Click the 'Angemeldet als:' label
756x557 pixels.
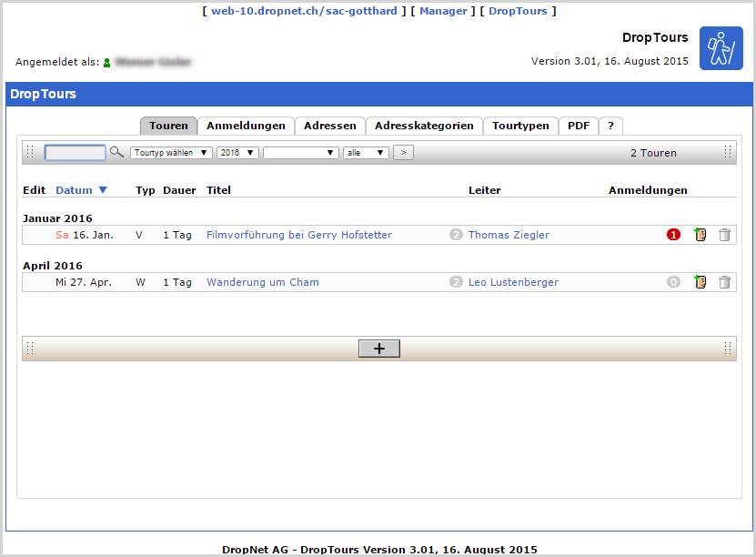click(x=57, y=62)
